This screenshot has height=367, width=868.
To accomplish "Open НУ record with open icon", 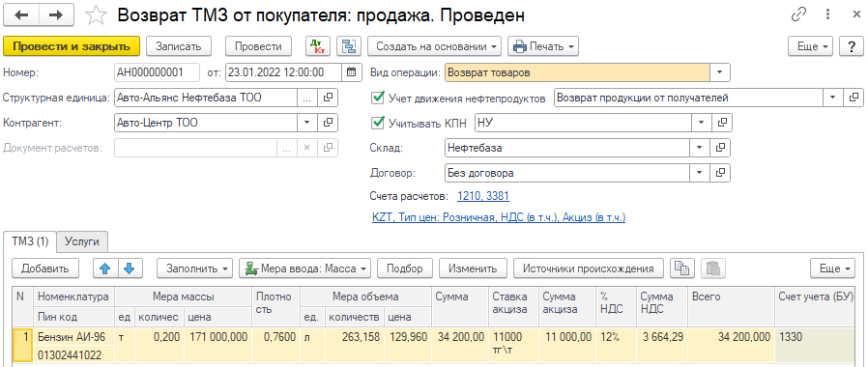I will [722, 123].
